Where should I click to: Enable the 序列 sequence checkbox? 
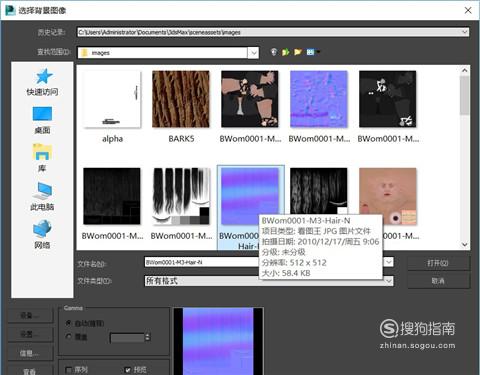(x=69, y=370)
